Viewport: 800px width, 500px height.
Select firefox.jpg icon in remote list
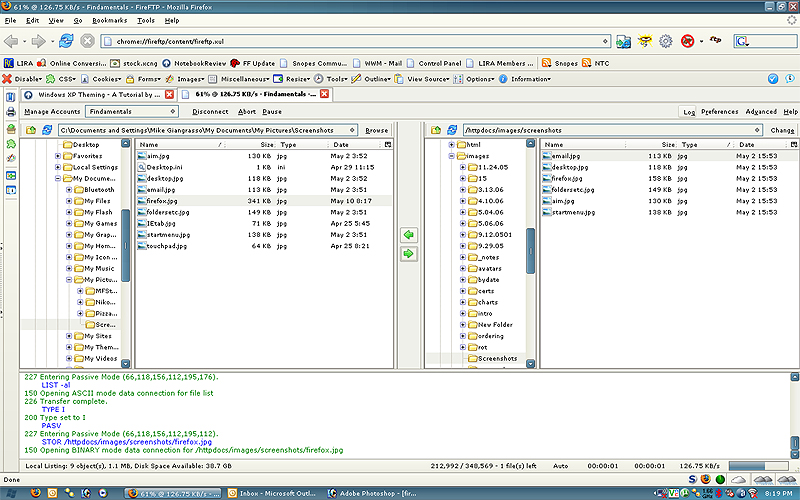546,179
